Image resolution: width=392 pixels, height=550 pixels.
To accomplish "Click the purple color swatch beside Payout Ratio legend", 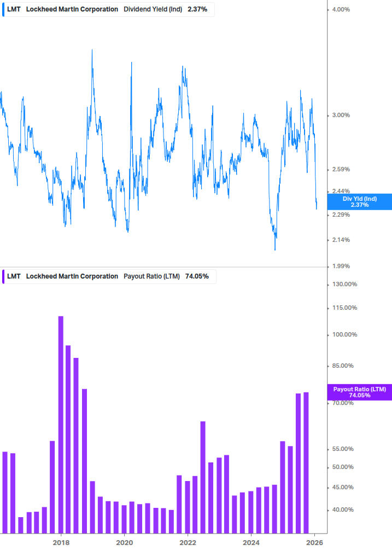I will [x=3, y=276].
